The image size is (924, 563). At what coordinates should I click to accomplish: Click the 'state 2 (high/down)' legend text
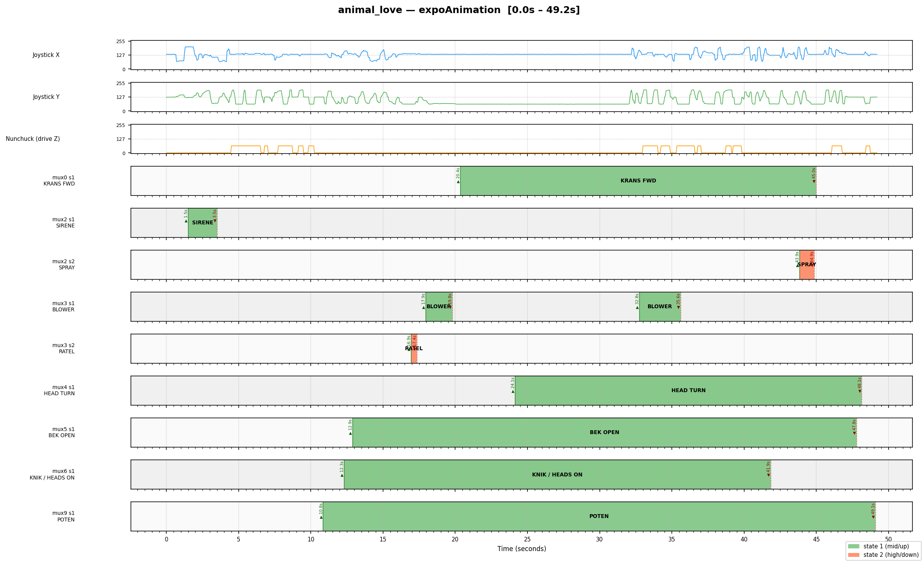click(891, 555)
